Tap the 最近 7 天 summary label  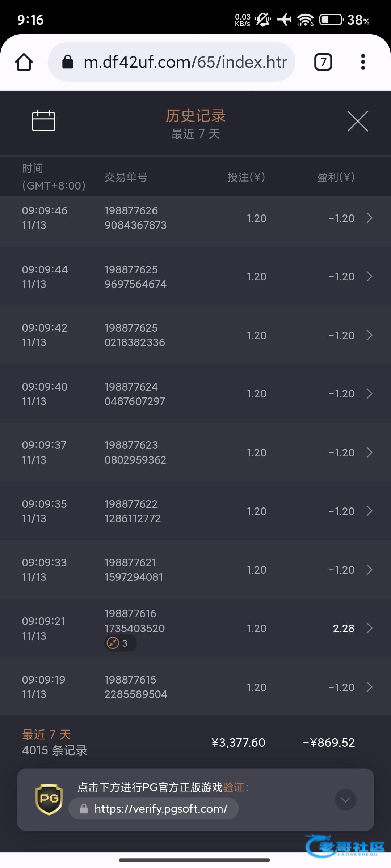coord(46,735)
